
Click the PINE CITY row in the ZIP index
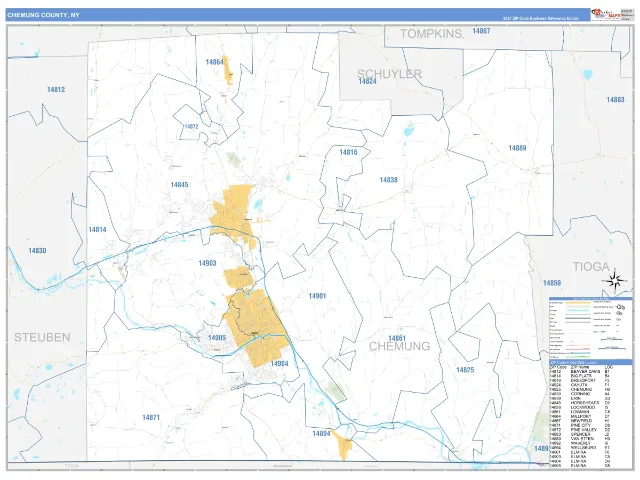tap(580, 425)
